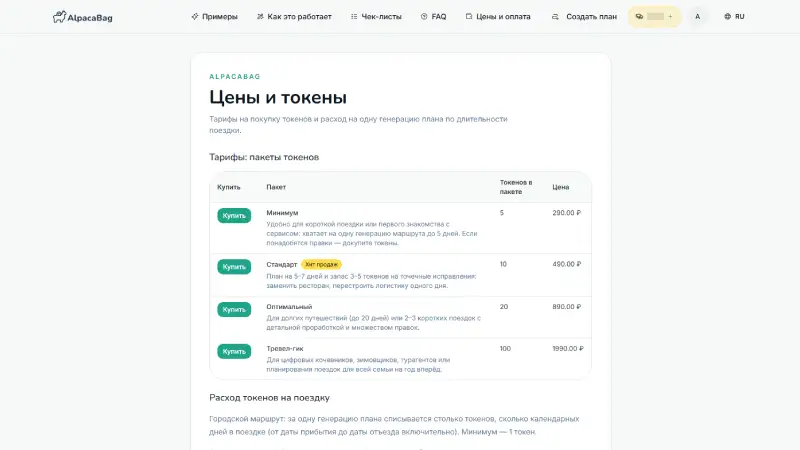Click the coins icon in token balance pill
This screenshot has width=800, height=450.
pos(639,16)
